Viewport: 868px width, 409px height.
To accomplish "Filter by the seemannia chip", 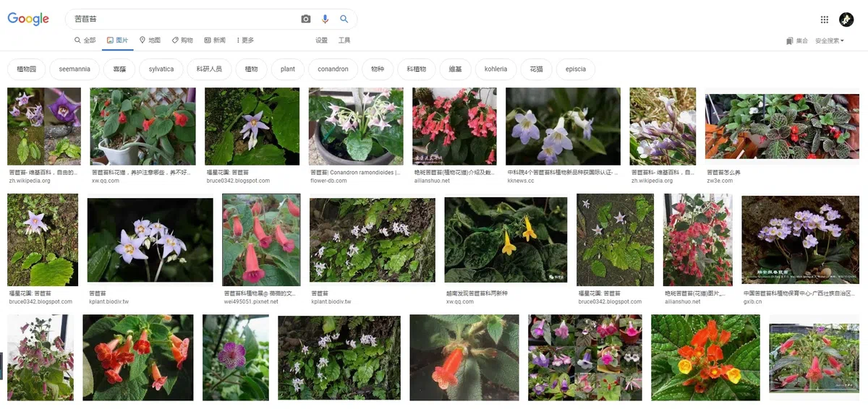I will coord(75,69).
